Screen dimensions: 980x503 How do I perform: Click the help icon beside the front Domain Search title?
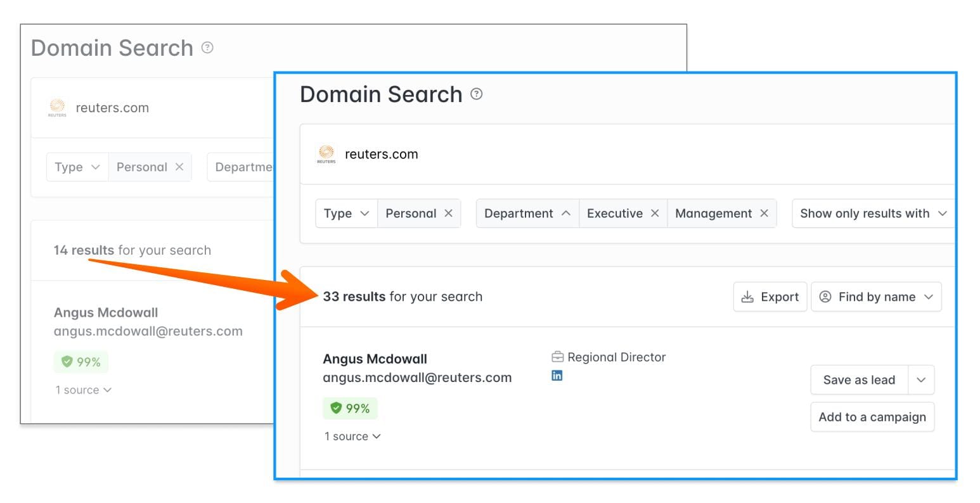(x=477, y=94)
